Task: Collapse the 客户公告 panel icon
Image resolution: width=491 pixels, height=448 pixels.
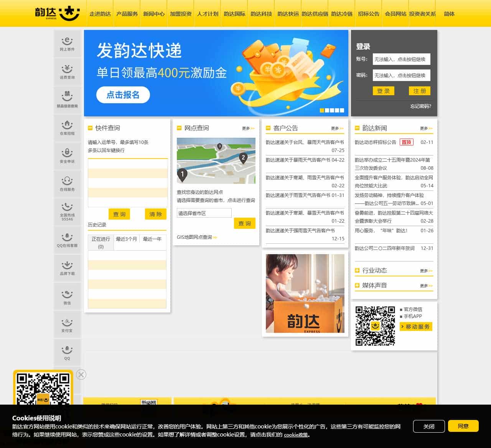Action: 268,128
